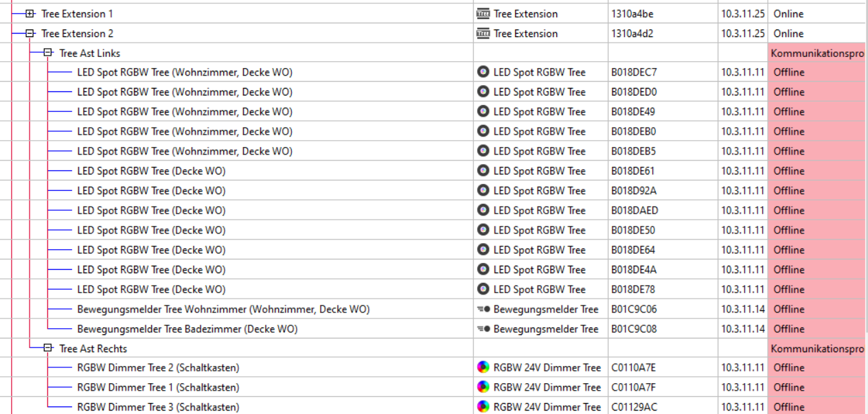Image resolution: width=868 pixels, height=414 pixels.
Task: Click Kommunikationsproblem status of Tree Ast Links
Action: point(817,53)
